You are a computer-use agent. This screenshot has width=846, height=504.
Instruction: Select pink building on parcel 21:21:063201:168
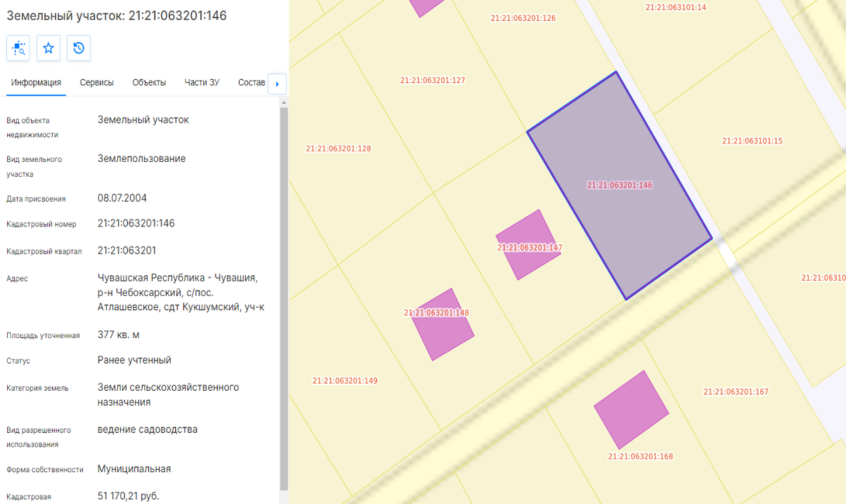631,409
